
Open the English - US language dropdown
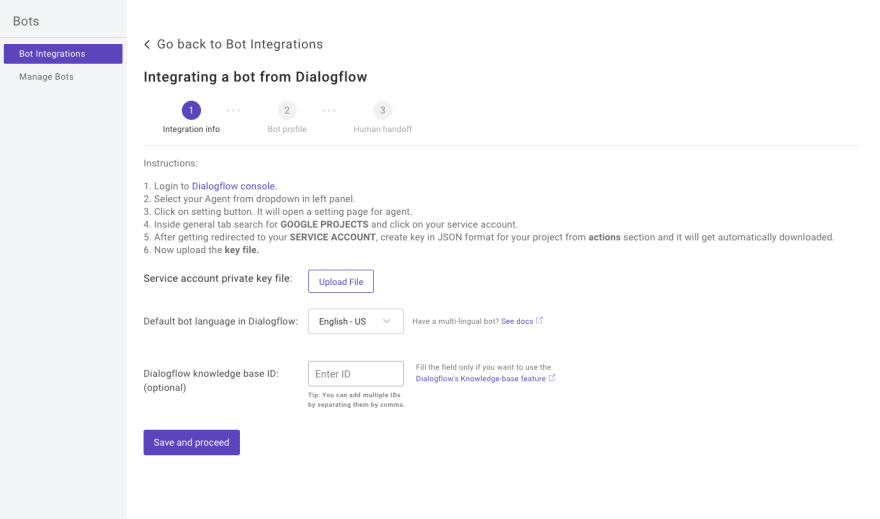click(356, 321)
